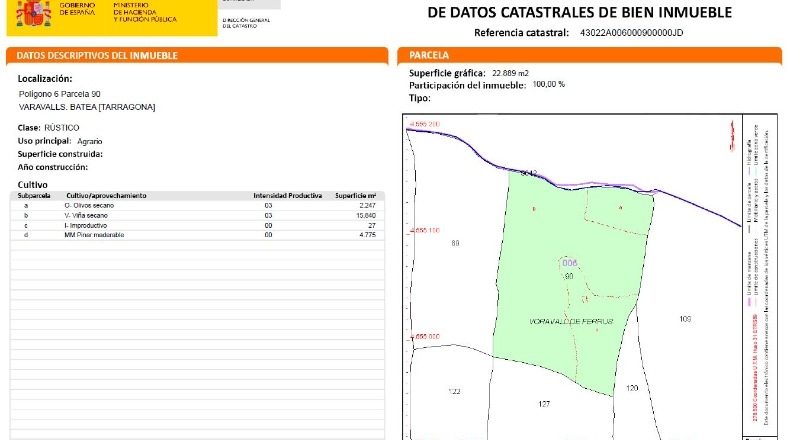
Task: Click the red north arrow on the map
Action: pos(732,135)
